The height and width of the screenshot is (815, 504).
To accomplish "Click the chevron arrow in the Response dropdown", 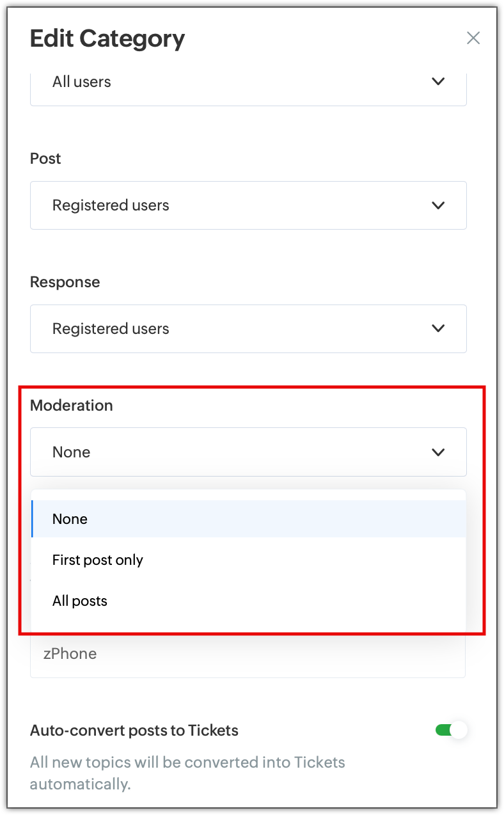I will pos(438,328).
